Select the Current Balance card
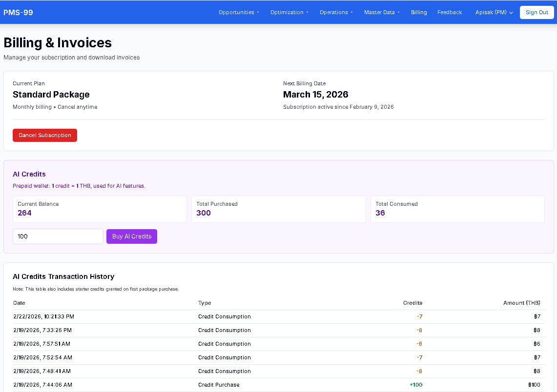This screenshot has width=557, height=392. pyautogui.click(x=100, y=209)
